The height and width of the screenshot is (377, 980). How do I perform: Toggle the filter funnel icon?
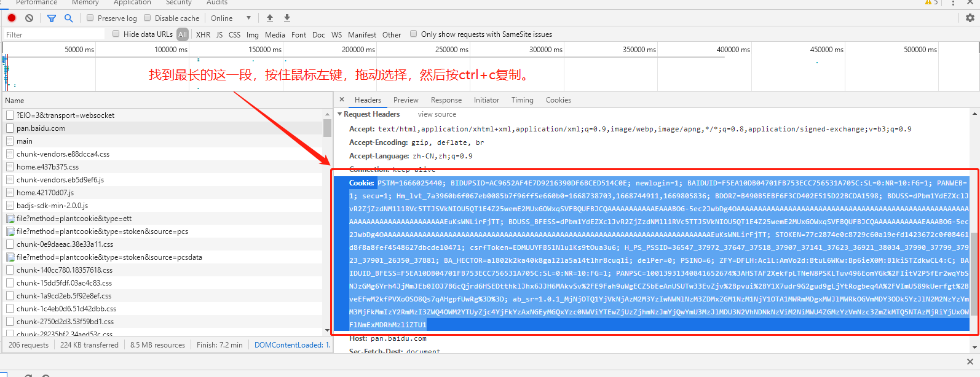point(52,18)
